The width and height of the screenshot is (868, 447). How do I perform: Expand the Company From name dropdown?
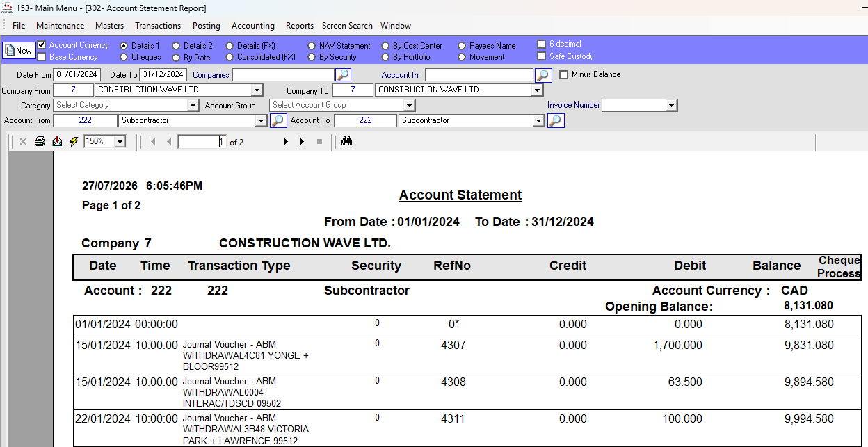[257, 90]
